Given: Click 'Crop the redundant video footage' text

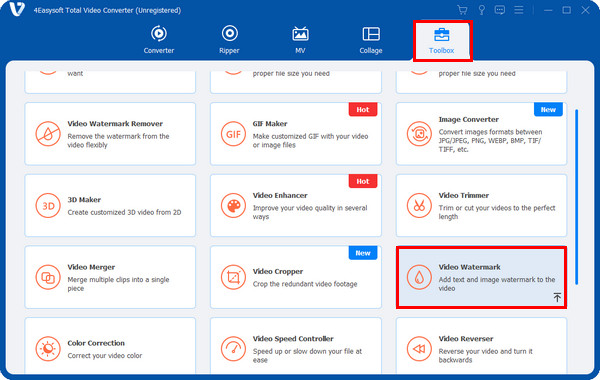Looking at the screenshot, I should (x=305, y=284).
